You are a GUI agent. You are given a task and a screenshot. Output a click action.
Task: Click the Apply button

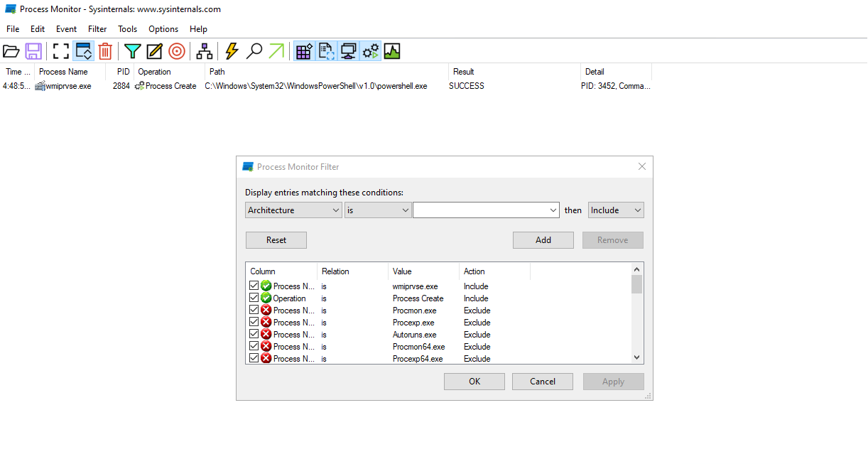614,382
